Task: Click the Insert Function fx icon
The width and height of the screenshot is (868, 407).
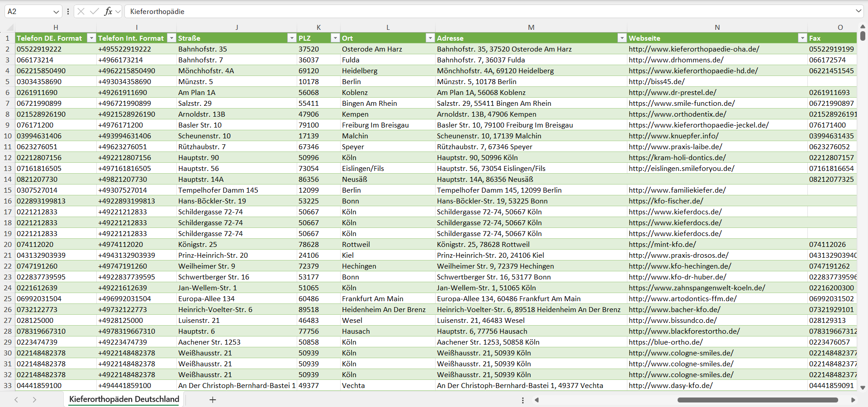Action: pyautogui.click(x=108, y=11)
